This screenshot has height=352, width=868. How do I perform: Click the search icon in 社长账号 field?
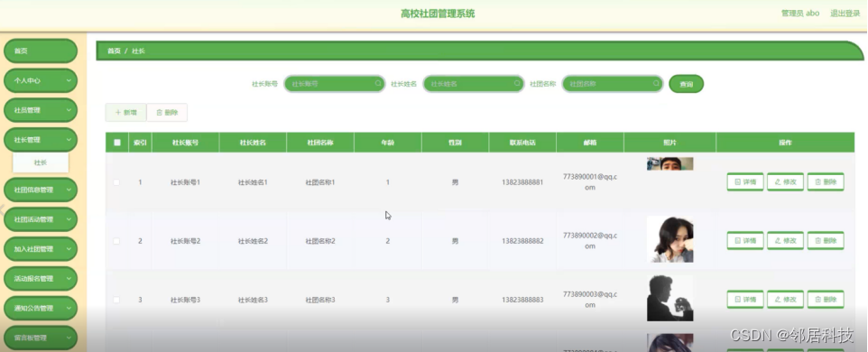(378, 84)
